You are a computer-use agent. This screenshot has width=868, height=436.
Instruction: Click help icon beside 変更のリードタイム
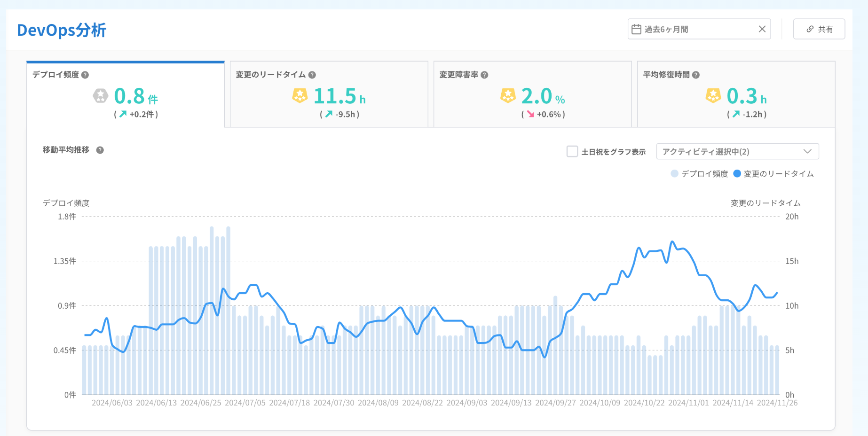(x=312, y=75)
